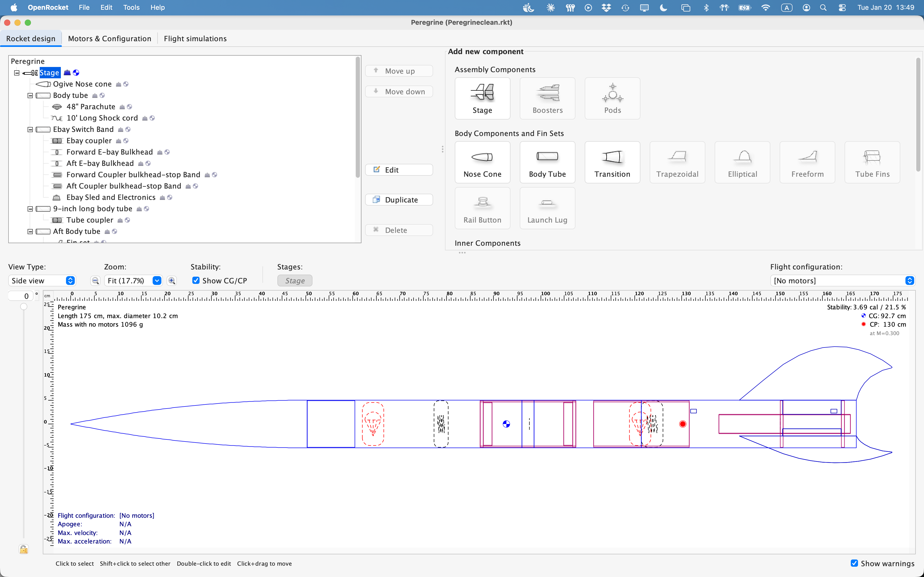Collapse the Ebay Switch Band tree node
The image size is (924, 577).
30,130
